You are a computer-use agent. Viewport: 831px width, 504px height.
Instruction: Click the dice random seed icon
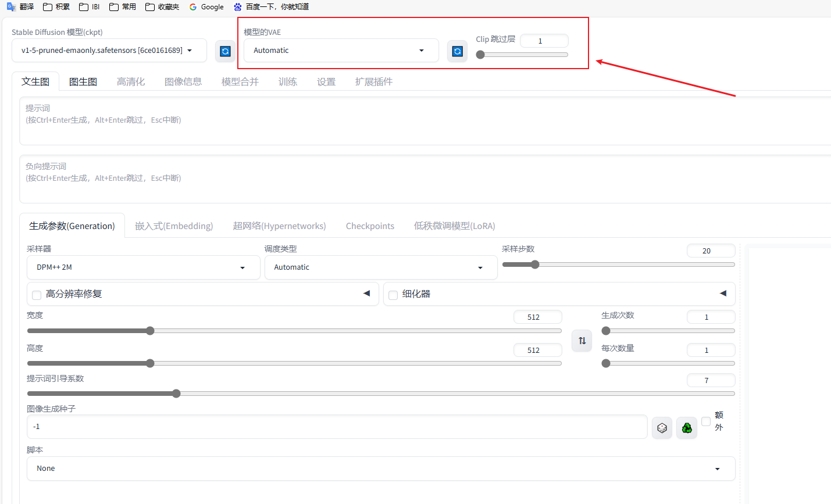coord(662,428)
